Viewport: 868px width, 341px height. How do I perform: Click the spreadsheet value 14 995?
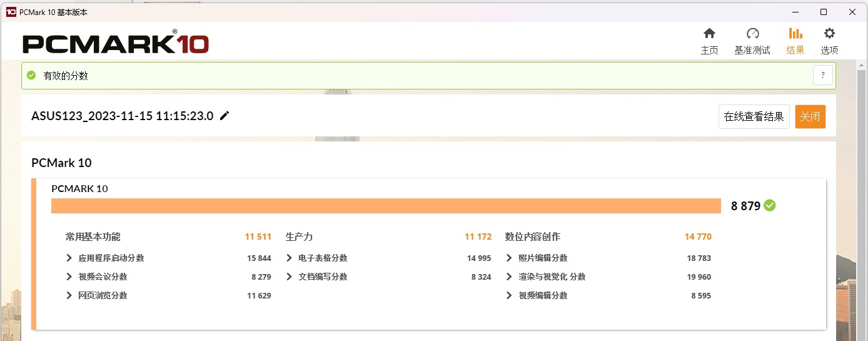479,258
